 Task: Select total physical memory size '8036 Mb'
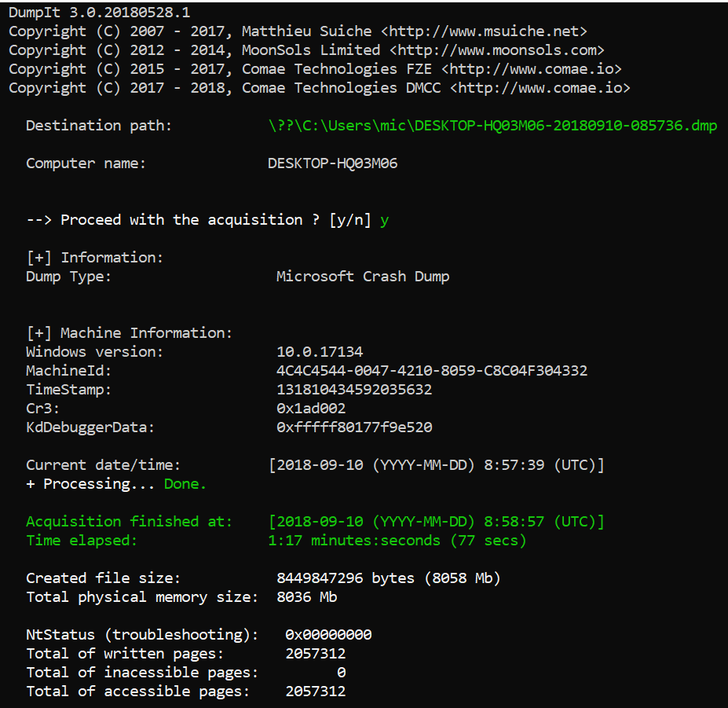coord(307,597)
